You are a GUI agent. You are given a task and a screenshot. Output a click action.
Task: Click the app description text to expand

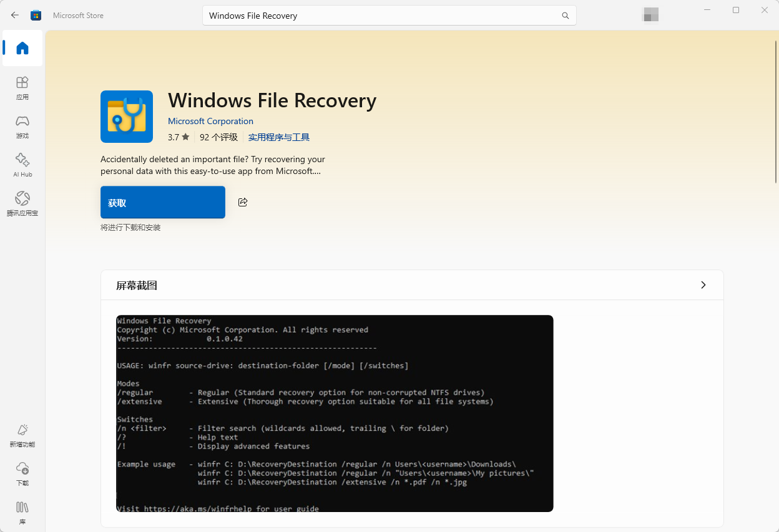pos(212,165)
